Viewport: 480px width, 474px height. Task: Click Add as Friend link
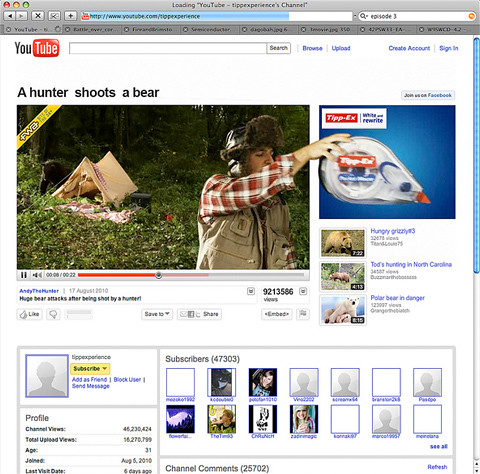(x=89, y=380)
